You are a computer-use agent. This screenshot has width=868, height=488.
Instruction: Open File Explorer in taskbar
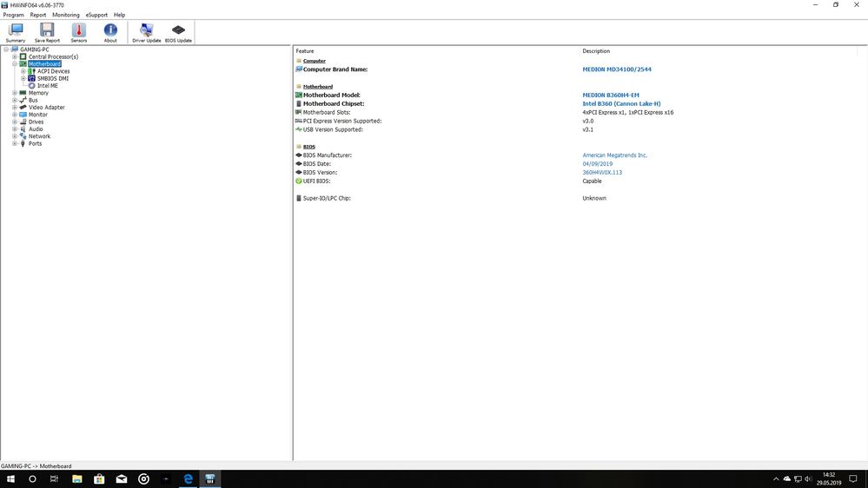click(x=77, y=478)
